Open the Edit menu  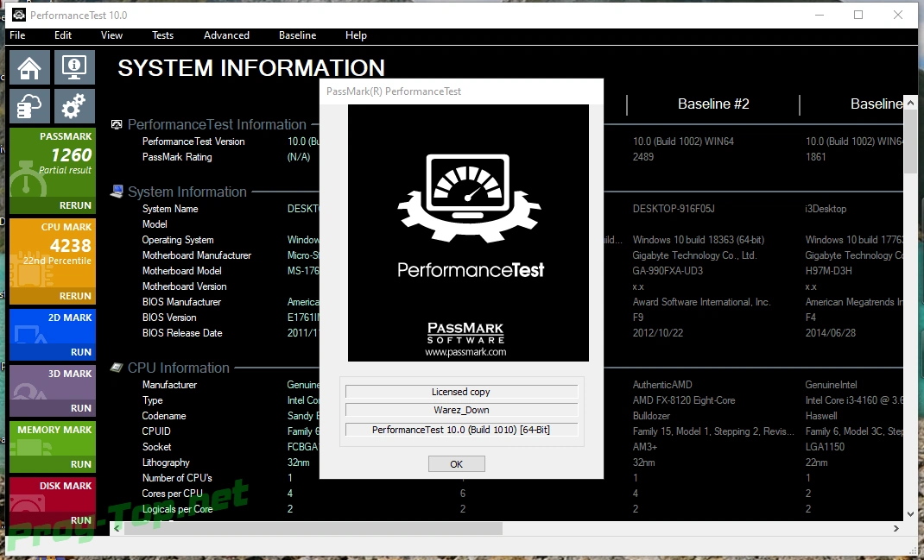(63, 35)
